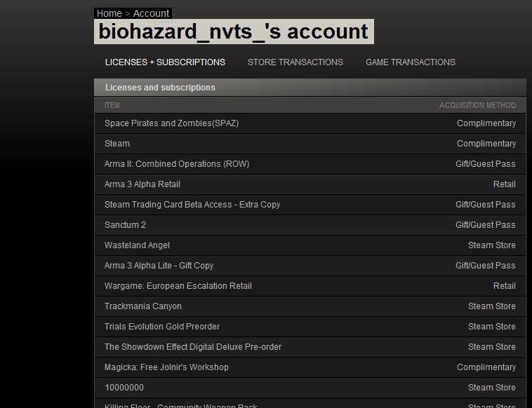This screenshot has width=532, height=408.
Task: Open Account breadcrumb link
Action: coord(151,13)
